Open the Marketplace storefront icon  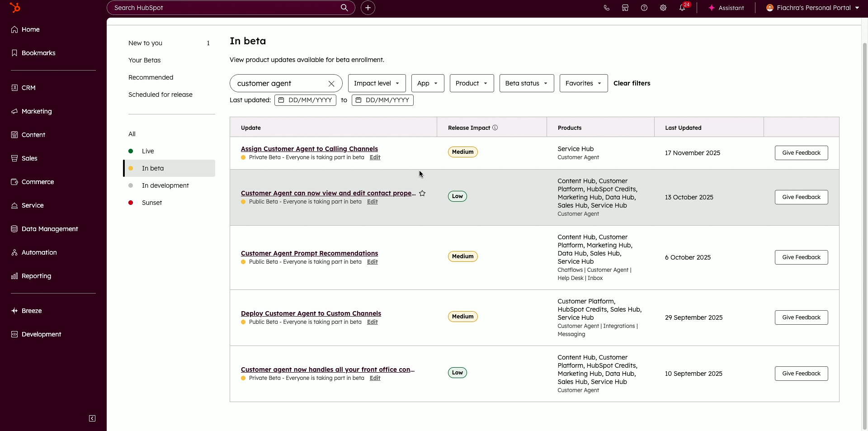point(625,8)
